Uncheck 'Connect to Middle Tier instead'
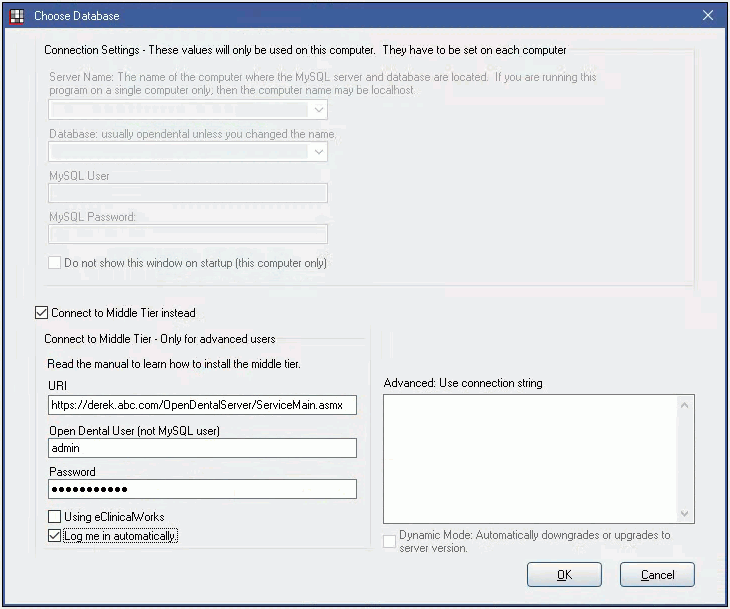 pos(42,313)
